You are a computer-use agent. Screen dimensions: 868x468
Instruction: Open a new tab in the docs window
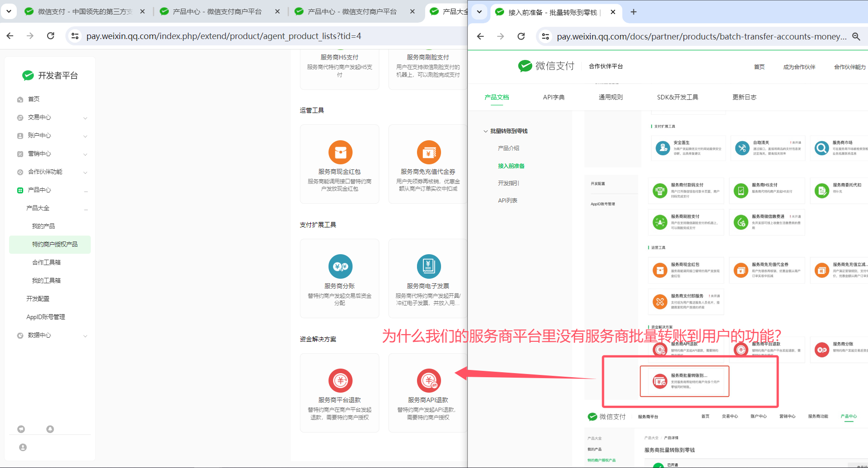tap(633, 12)
